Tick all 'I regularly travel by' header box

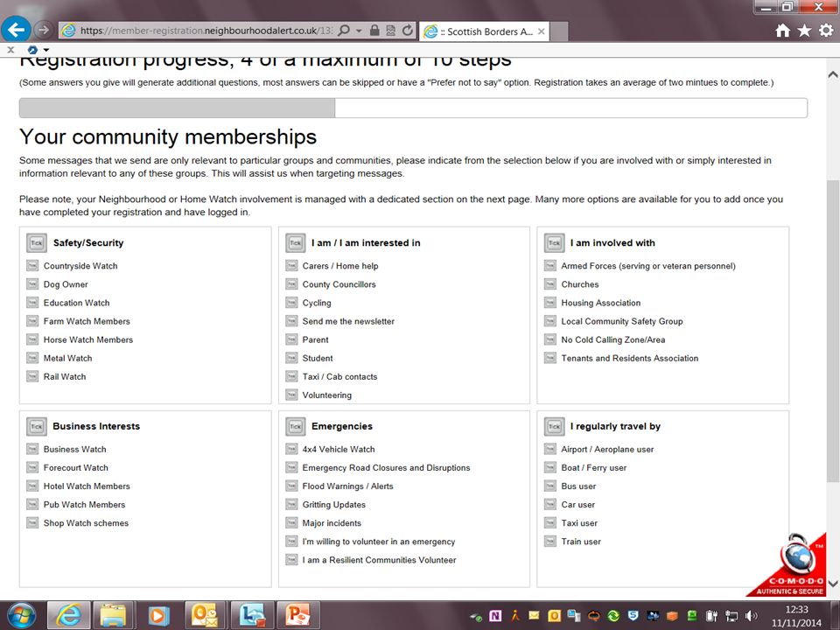click(555, 426)
